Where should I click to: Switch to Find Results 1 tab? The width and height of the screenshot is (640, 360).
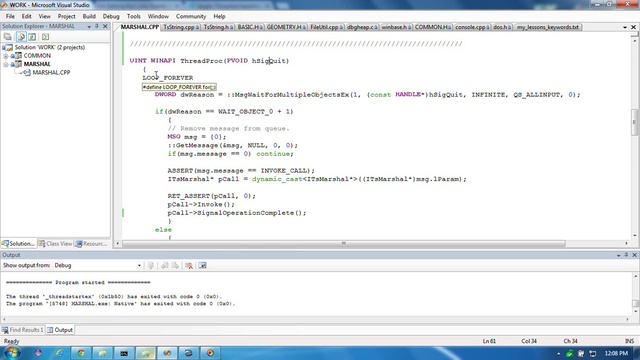click(x=22, y=330)
